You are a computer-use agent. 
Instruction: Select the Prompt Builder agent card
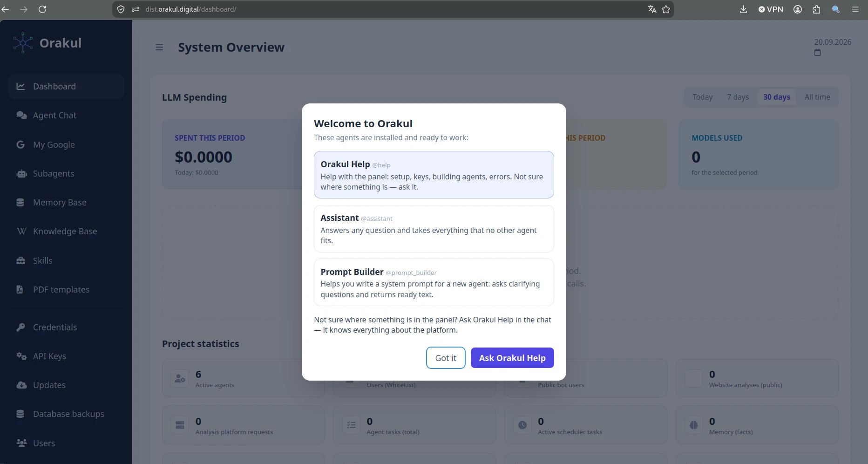pos(434,282)
